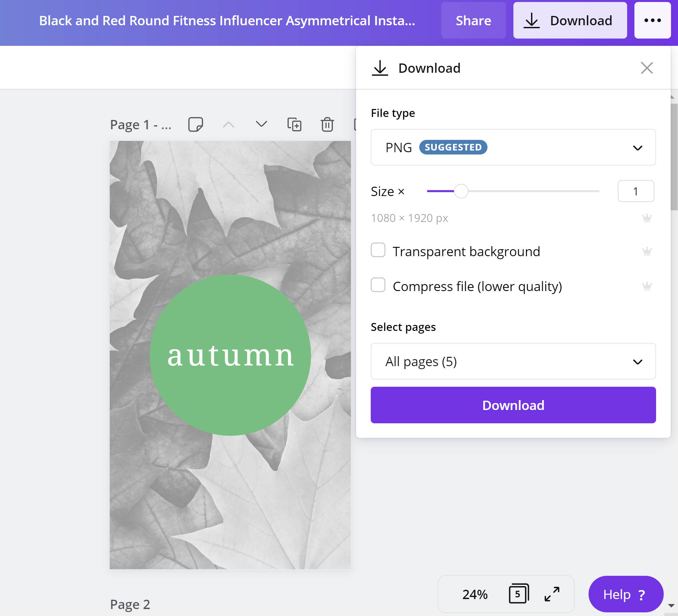The width and height of the screenshot is (678, 616).
Task: Close the Download panel
Action: [x=646, y=68]
